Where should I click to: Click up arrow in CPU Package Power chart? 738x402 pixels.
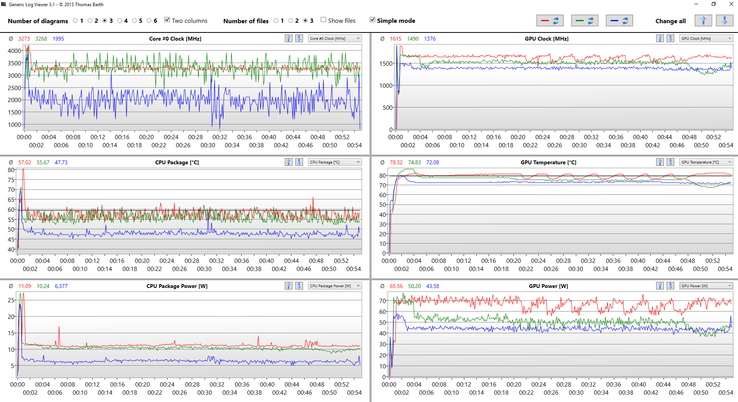pos(289,286)
